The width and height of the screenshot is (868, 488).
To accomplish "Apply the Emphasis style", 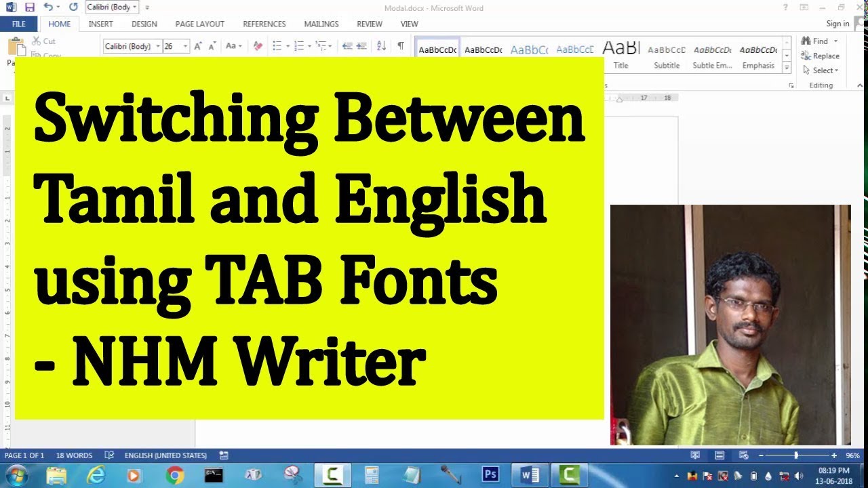I will tap(758, 56).
